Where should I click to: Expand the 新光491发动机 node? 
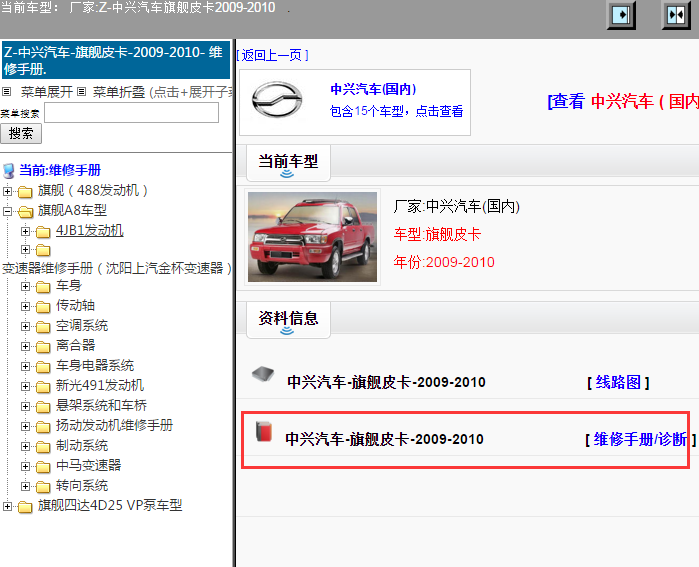pos(25,386)
